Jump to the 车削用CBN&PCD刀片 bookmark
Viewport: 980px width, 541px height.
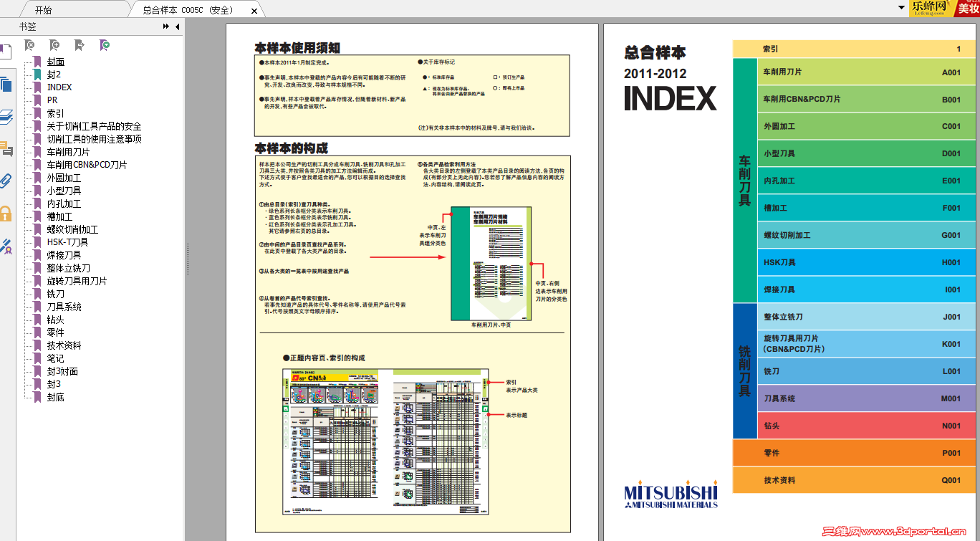point(87,165)
